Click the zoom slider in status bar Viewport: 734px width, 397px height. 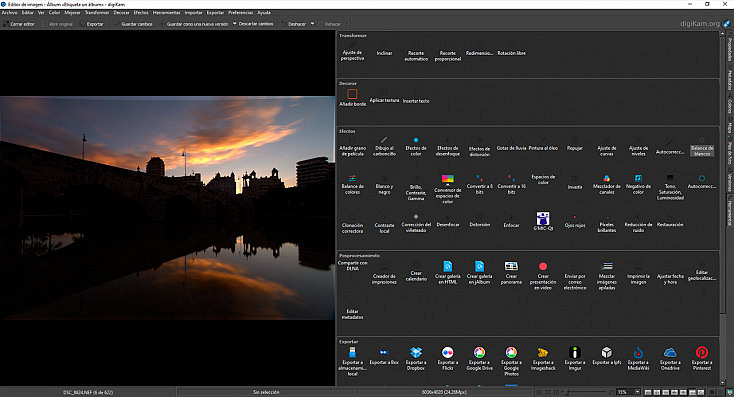coord(587,392)
